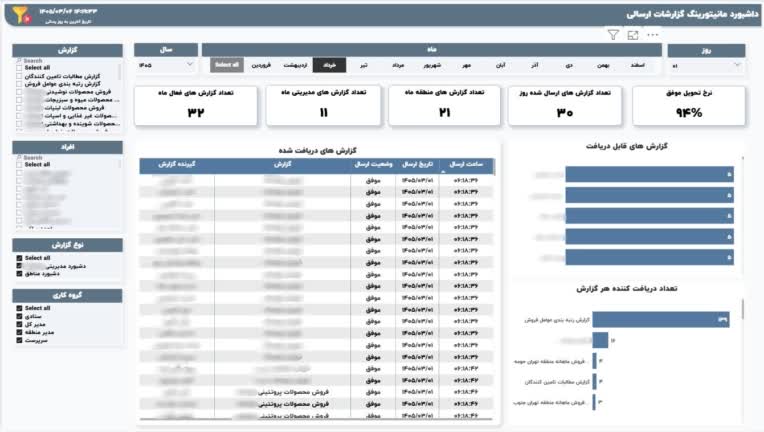
Task: Select month اردیبهشت
Action: point(295,65)
